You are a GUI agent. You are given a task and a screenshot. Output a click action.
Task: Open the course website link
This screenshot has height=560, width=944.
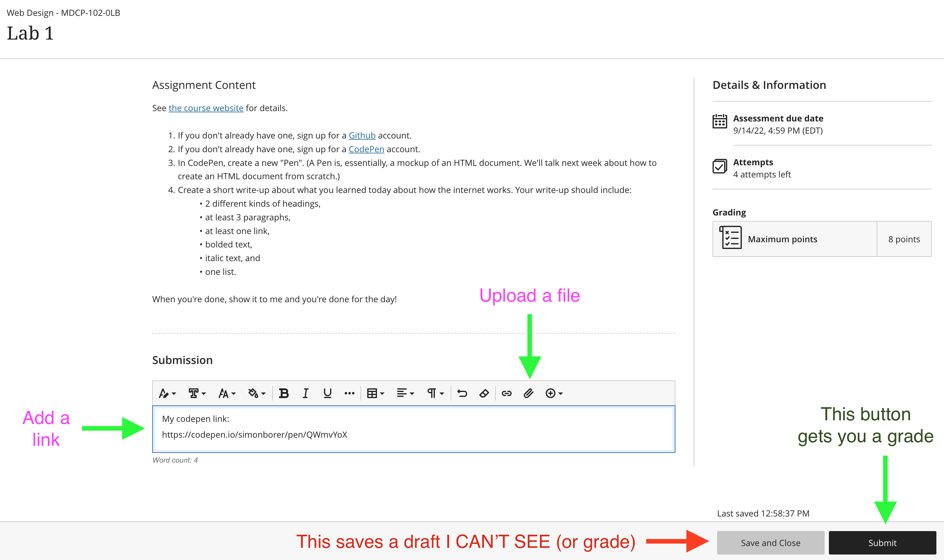pyautogui.click(x=206, y=108)
